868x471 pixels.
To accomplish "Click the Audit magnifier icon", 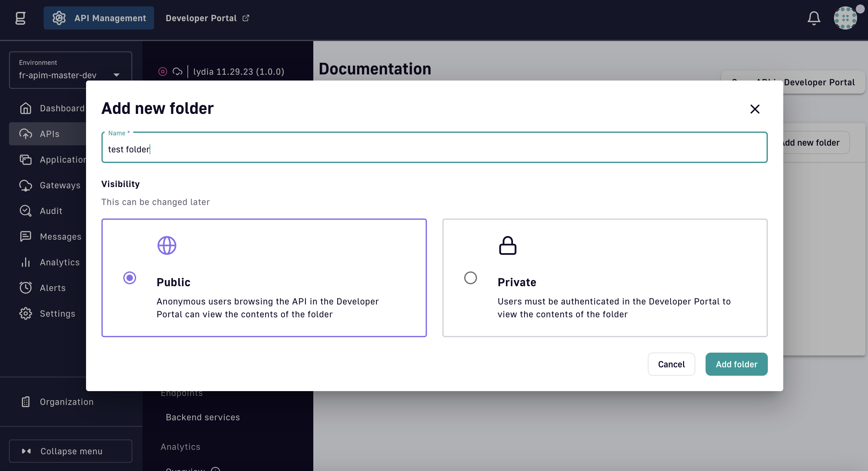I will [x=26, y=211].
